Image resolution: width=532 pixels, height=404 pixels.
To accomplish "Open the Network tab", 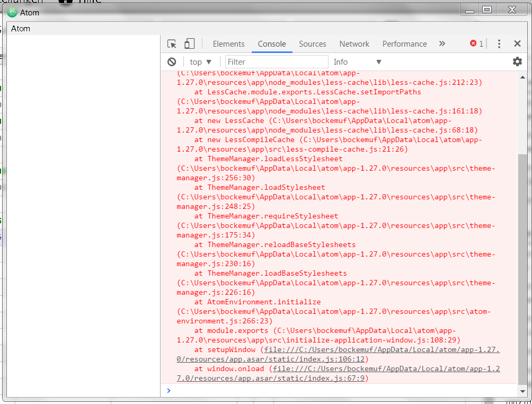I will (x=354, y=44).
